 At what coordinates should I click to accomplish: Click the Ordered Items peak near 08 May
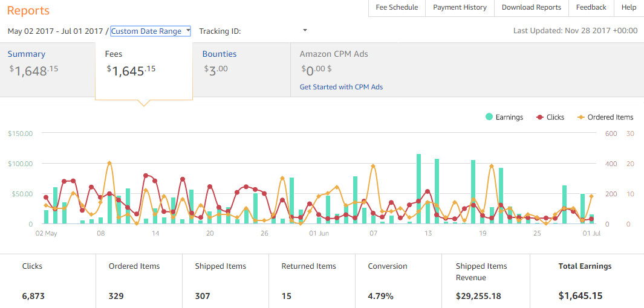[x=109, y=163]
